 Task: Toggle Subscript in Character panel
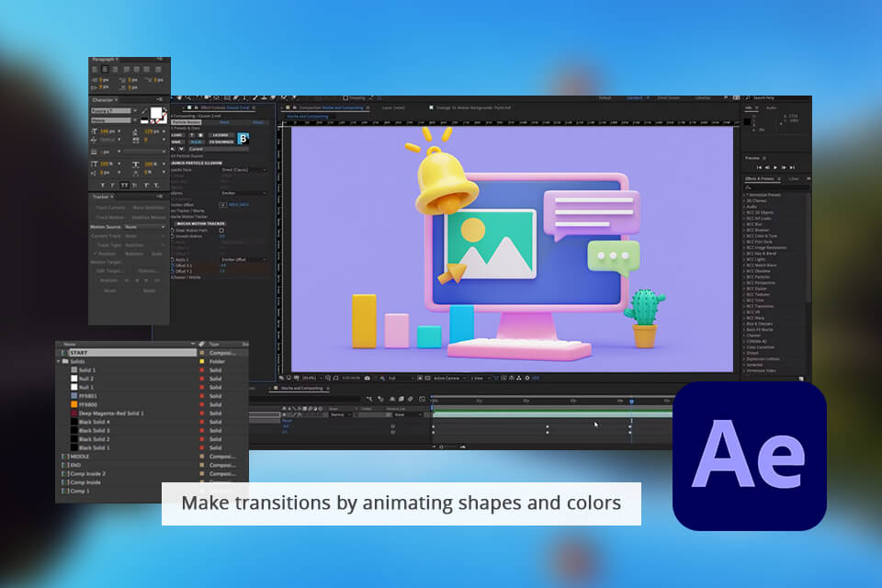(x=156, y=185)
